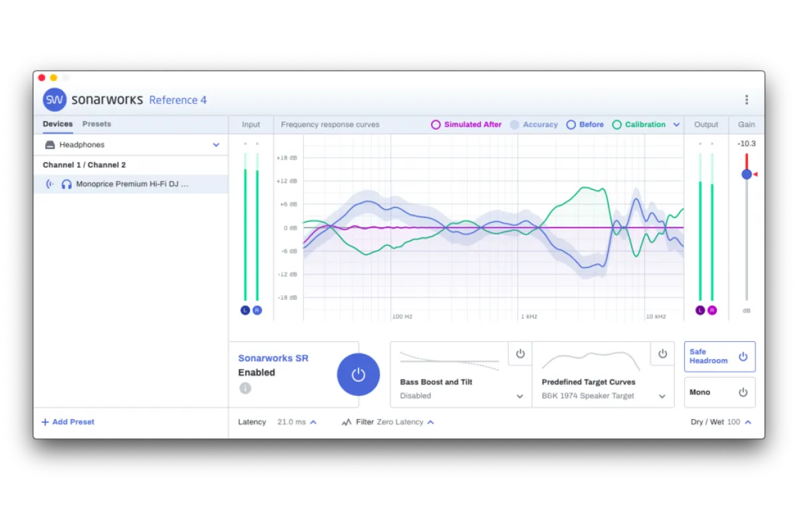
Task: Click the Headphones device type icon
Action: point(50,145)
